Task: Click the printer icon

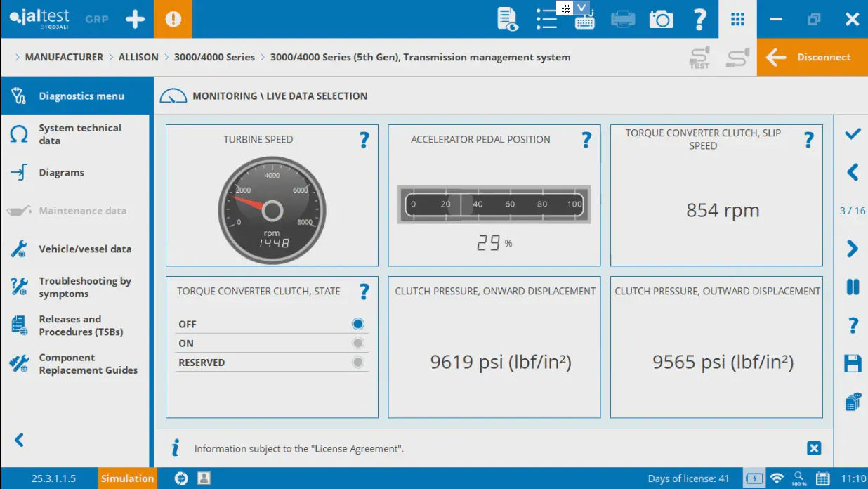Action: 623,19
